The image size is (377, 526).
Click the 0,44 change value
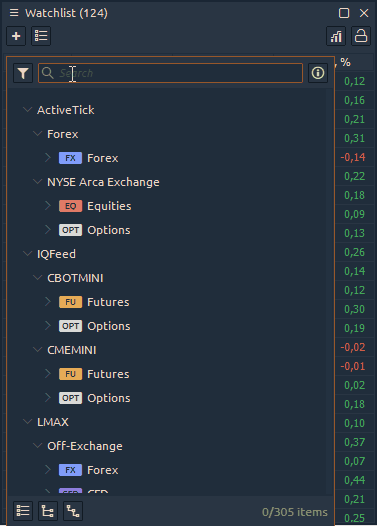355,480
